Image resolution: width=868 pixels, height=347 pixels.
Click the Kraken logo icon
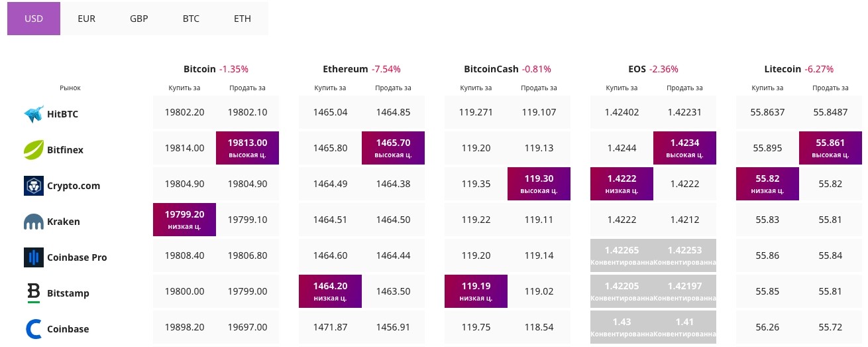pyautogui.click(x=33, y=222)
